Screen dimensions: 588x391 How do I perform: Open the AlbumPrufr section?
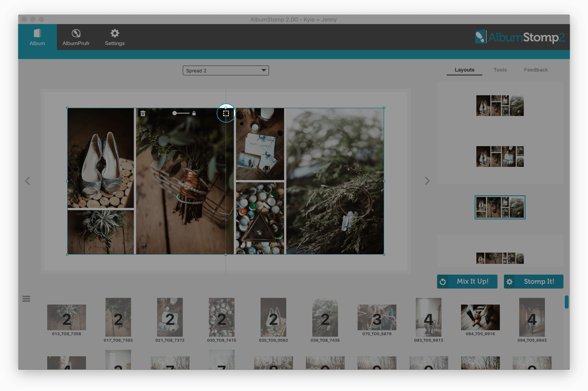pyautogui.click(x=76, y=37)
